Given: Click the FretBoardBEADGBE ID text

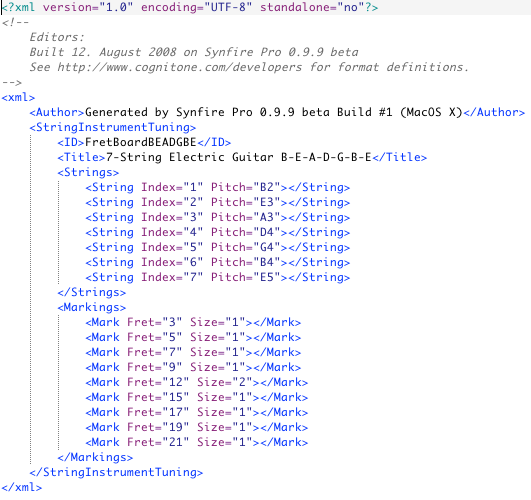Looking at the screenshot, I should click(x=141, y=142).
